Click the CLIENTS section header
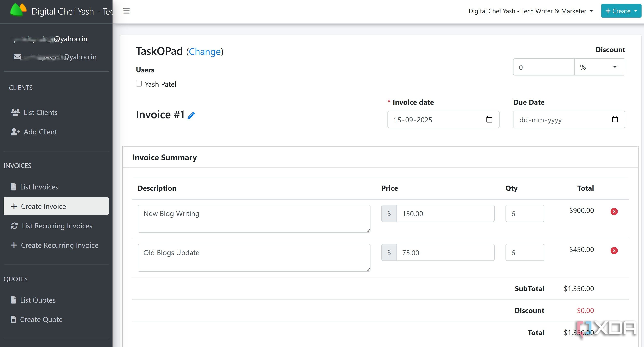The image size is (644, 347). [21, 88]
